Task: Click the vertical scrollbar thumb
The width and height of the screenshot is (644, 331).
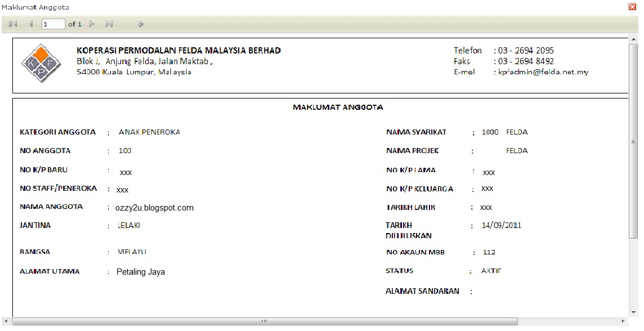Action: (633, 140)
